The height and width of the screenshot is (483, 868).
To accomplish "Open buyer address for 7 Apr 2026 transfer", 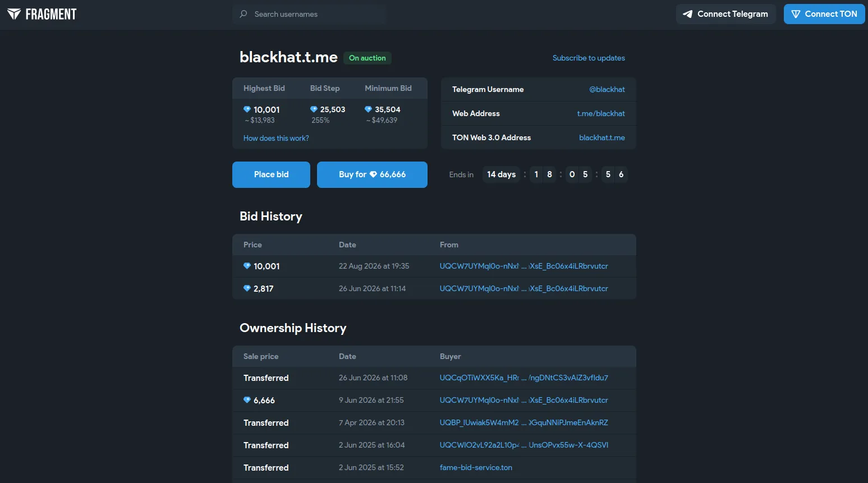I will [x=524, y=422].
